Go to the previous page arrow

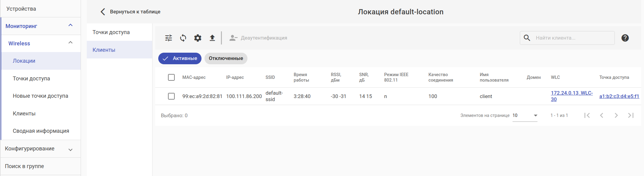pyautogui.click(x=602, y=115)
